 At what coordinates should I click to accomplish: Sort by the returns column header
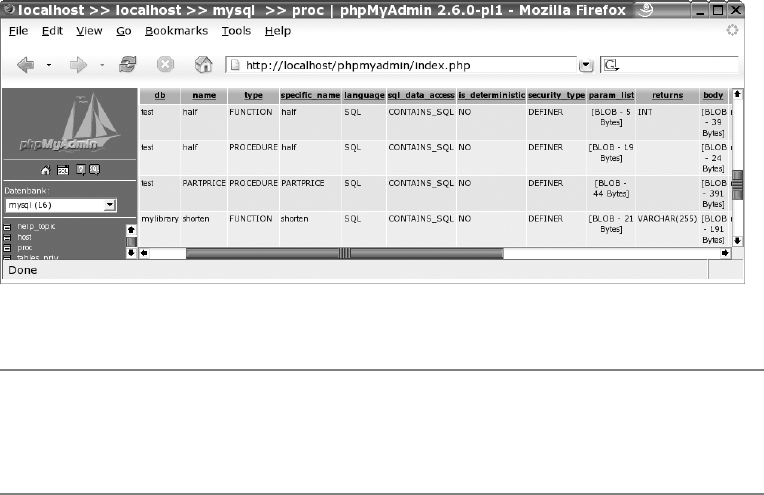[x=668, y=95]
